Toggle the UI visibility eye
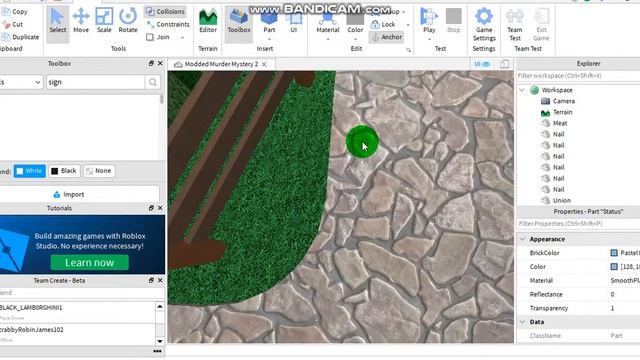The width and height of the screenshot is (640, 360). (x=482, y=64)
